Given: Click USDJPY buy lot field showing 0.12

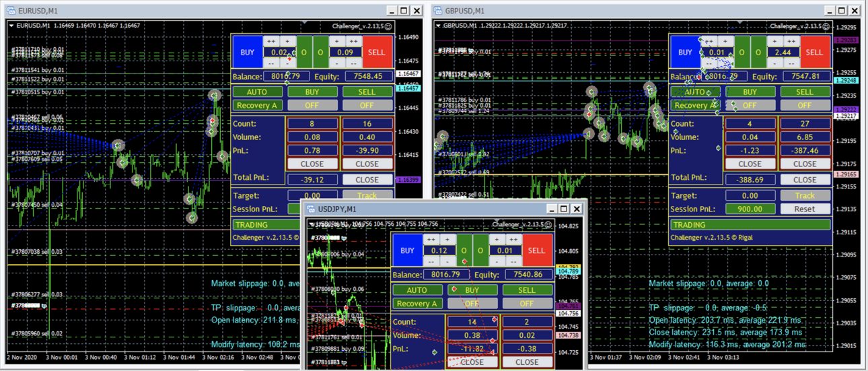Looking at the screenshot, I should coord(439,250).
